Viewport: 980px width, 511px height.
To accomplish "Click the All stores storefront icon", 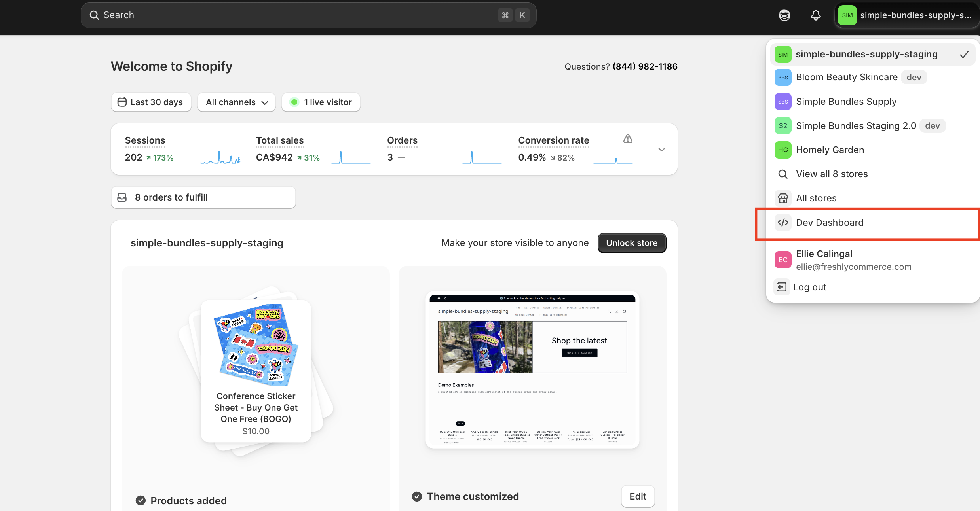I will pyautogui.click(x=783, y=198).
